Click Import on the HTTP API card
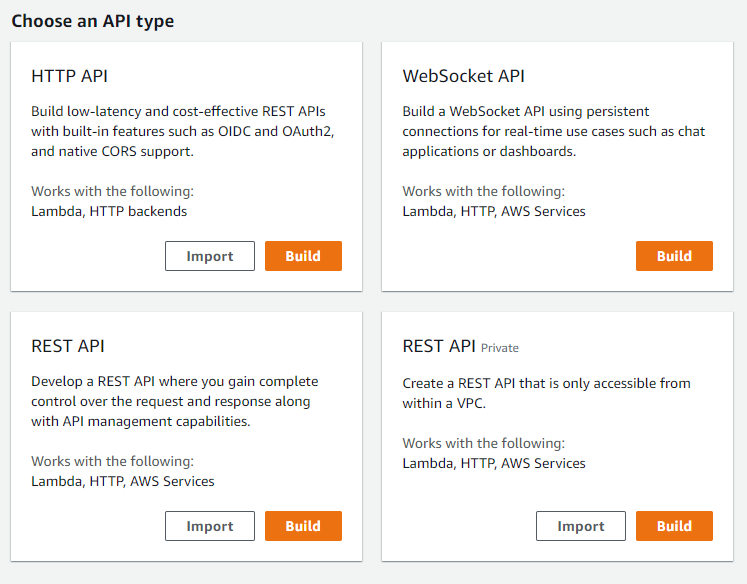This screenshot has width=747, height=584. click(210, 256)
